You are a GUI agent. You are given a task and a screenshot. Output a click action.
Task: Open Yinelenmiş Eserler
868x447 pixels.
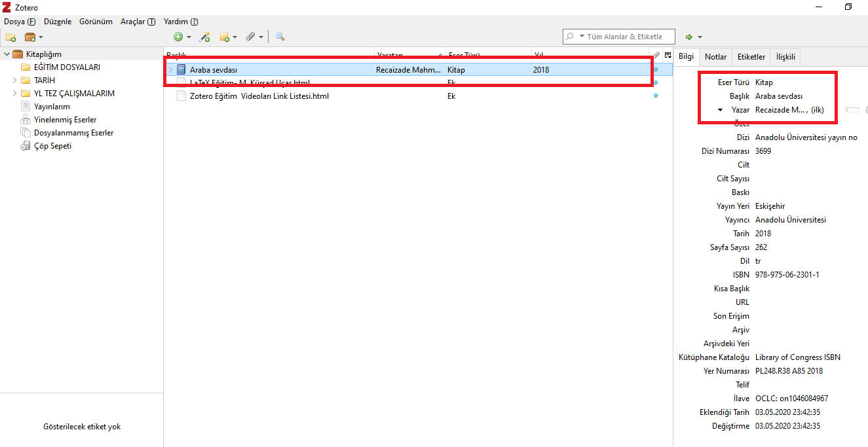pos(64,119)
